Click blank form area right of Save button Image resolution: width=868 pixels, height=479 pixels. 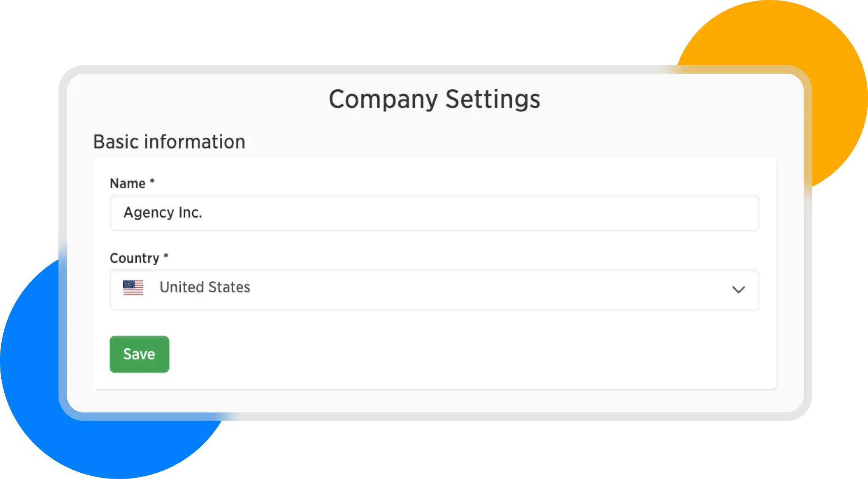[423, 355]
